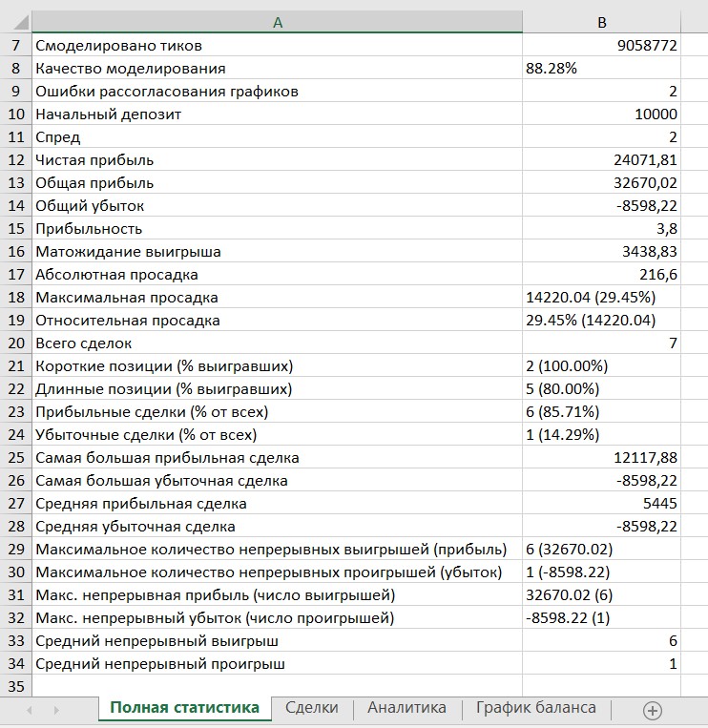The height and width of the screenshot is (728, 708).
Task: Click the Всего сделок label cell
Action: tap(278, 343)
